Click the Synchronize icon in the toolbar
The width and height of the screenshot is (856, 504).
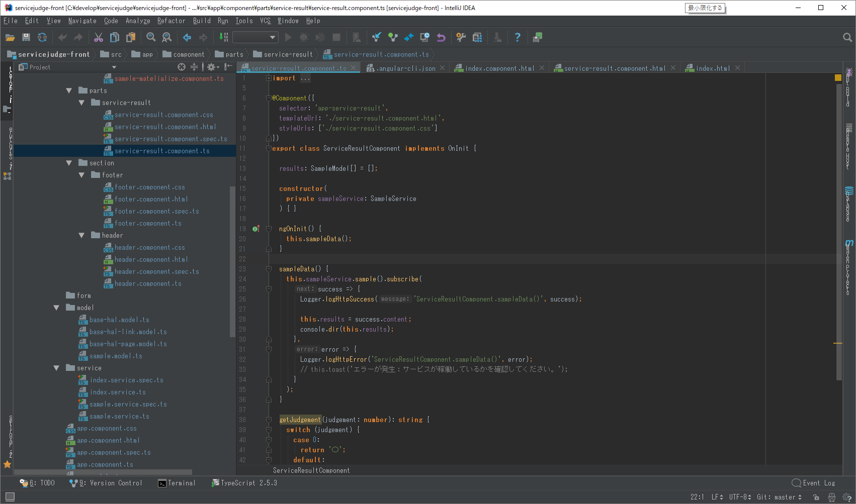click(x=42, y=37)
